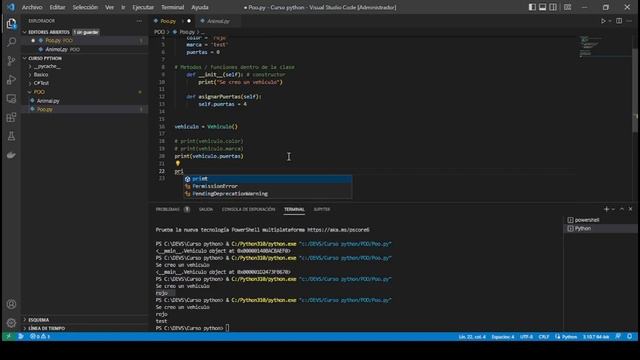Screen dimensions: 640x360
Task: Customize layout icon in title bar
Action: coord(567,7)
